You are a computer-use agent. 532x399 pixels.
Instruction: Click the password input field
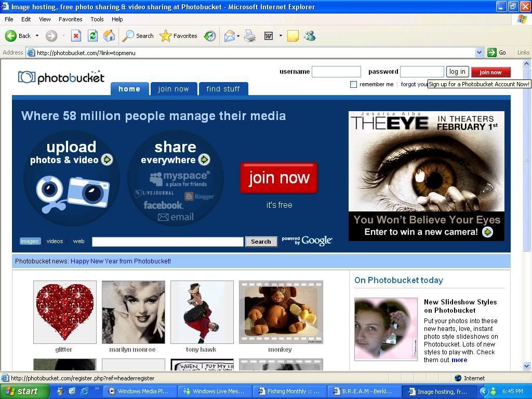pos(422,72)
